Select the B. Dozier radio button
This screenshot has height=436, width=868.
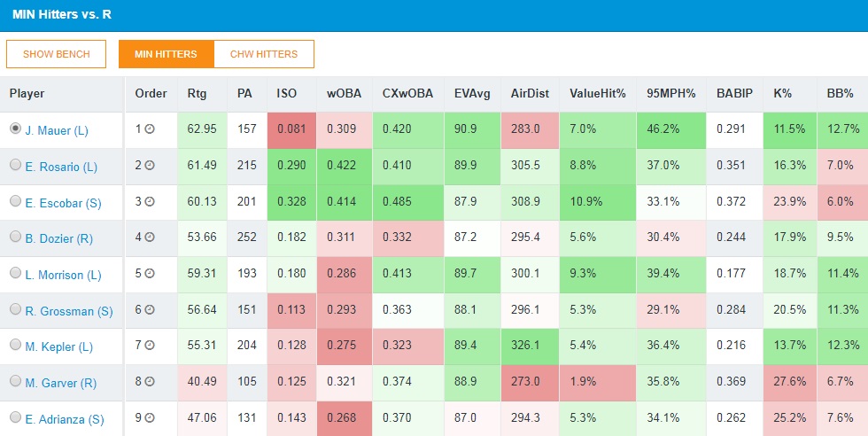(x=16, y=237)
